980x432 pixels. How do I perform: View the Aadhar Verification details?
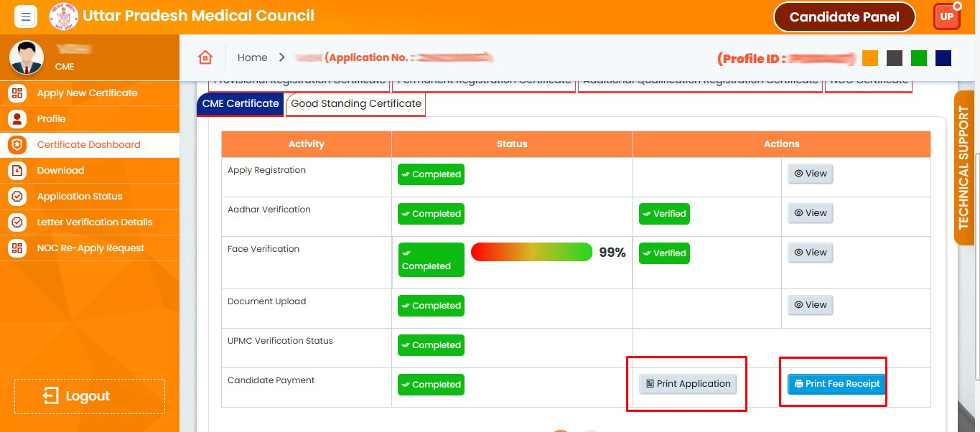[x=810, y=213]
